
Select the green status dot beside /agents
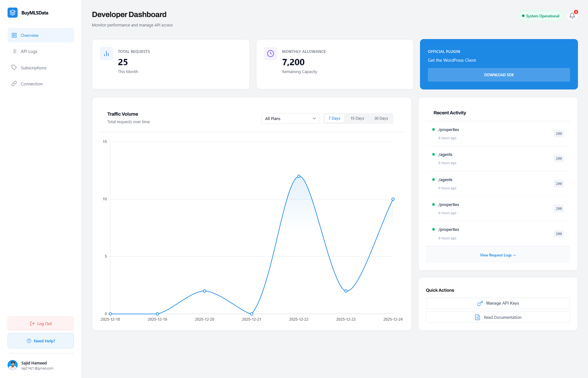tap(434, 154)
